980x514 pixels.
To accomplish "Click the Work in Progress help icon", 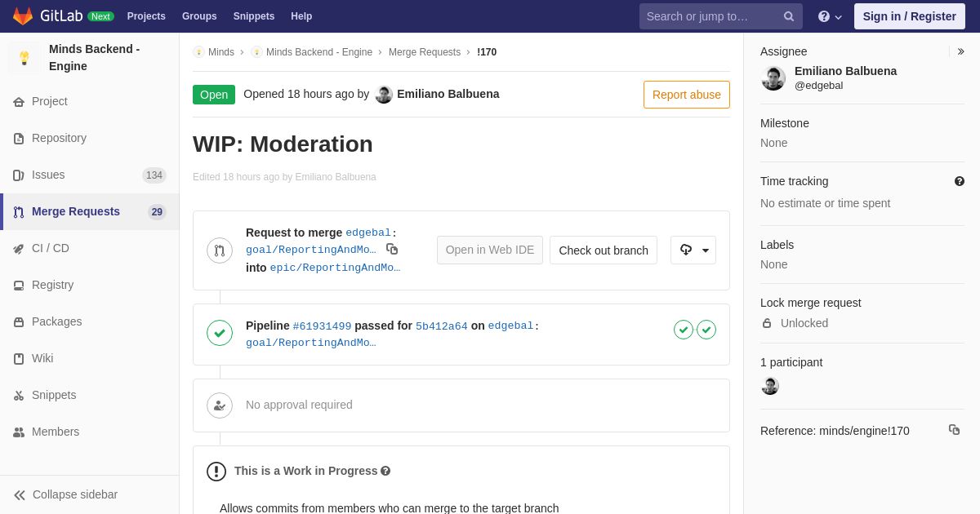I will tap(385, 471).
